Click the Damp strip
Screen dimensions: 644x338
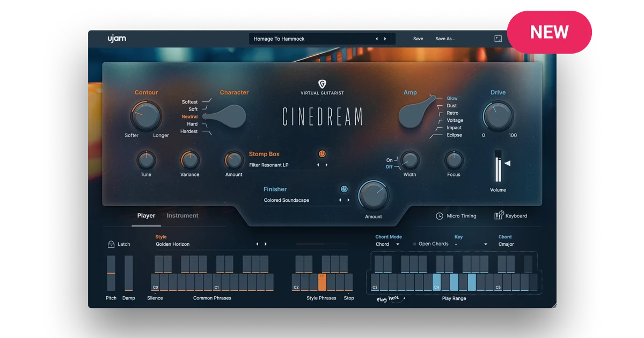pos(129,273)
